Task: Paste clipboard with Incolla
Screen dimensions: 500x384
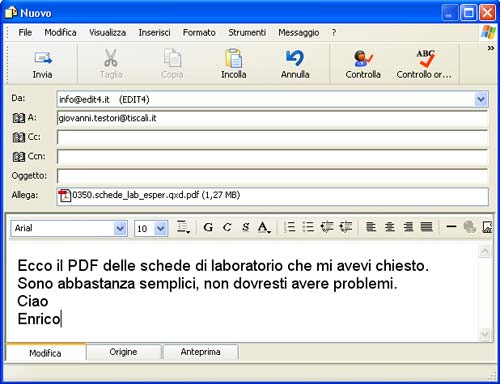Action: (234, 64)
